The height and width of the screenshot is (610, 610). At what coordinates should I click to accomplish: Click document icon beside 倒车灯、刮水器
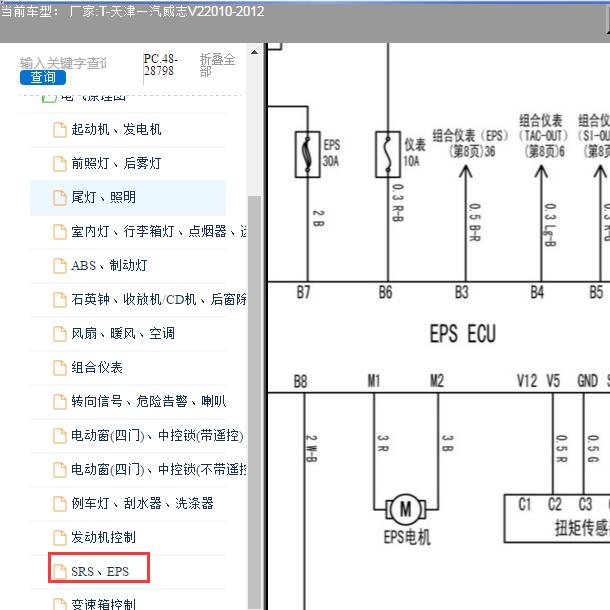[60, 504]
